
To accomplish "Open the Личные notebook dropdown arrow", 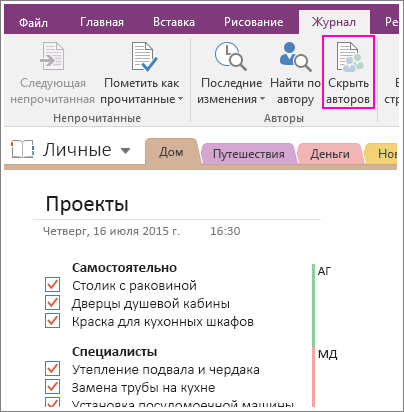I will (x=125, y=151).
